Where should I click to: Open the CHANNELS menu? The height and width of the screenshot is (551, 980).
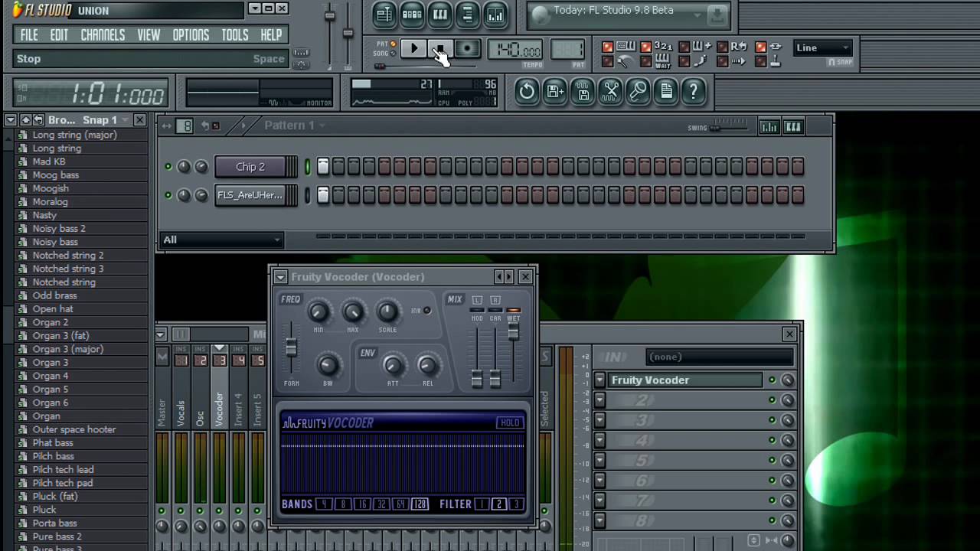(x=103, y=35)
